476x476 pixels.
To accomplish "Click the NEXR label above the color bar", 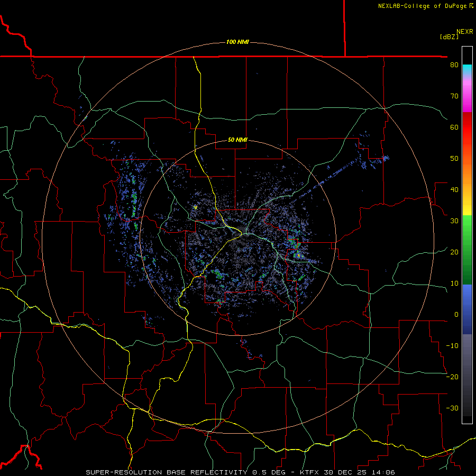I will click(x=465, y=32).
